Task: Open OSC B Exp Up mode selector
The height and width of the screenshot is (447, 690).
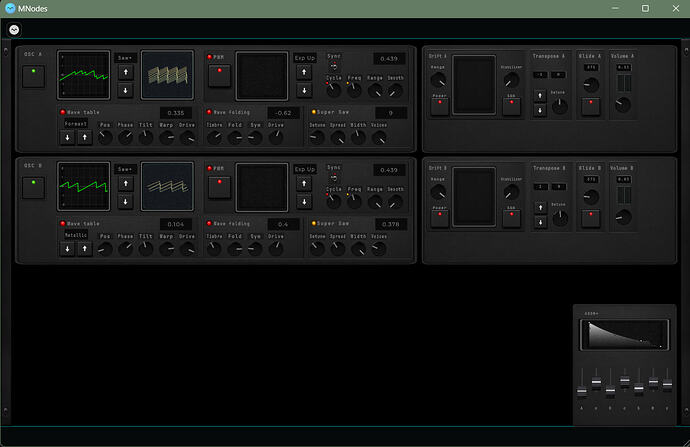Action: [x=305, y=169]
